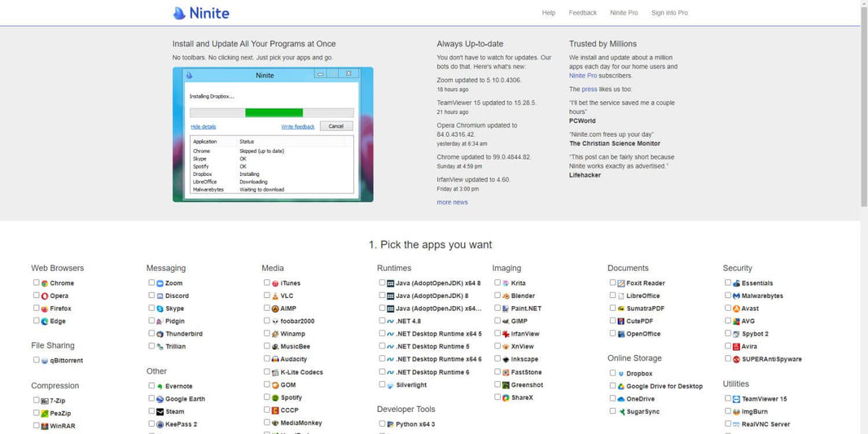Tick the Firefox checkbox
Viewport: 868px width, 434px height.
[x=36, y=308]
